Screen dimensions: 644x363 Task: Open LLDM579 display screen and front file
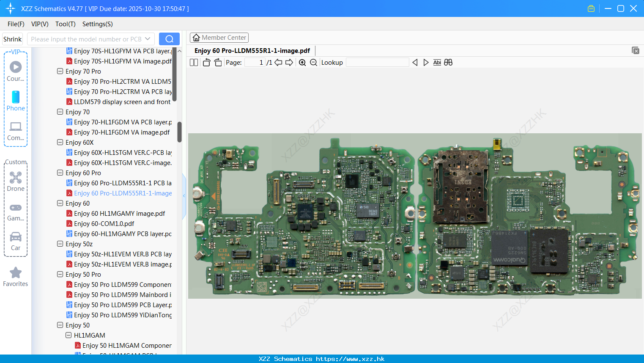pyautogui.click(x=118, y=102)
